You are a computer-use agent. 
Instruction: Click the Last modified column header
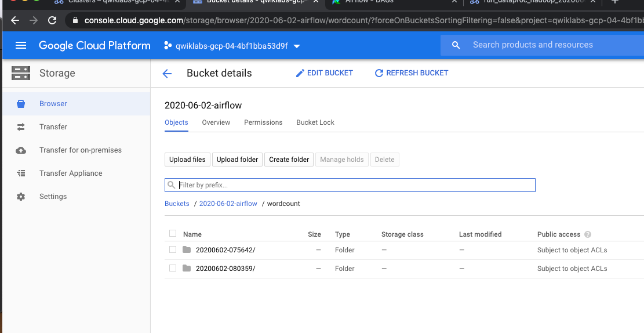pyautogui.click(x=480, y=234)
